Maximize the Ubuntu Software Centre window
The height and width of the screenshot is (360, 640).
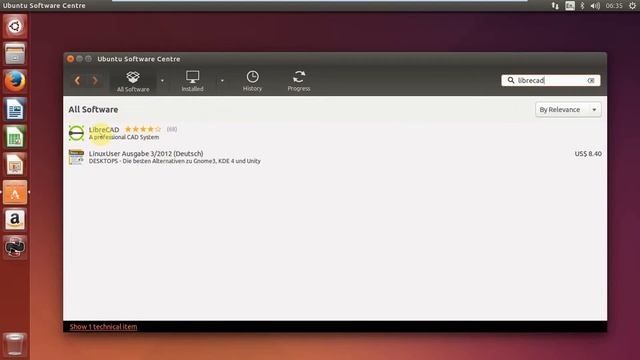[89, 59]
